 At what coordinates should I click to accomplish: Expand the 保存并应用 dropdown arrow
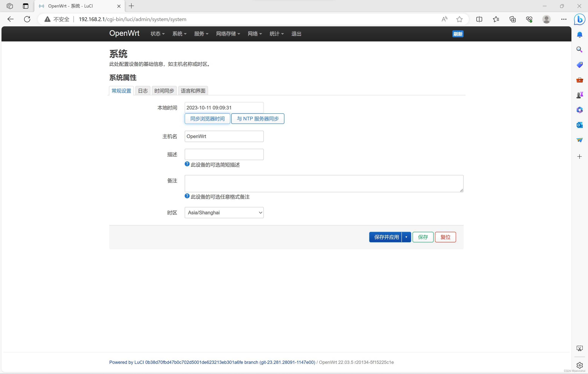click(x=406, y=237)
